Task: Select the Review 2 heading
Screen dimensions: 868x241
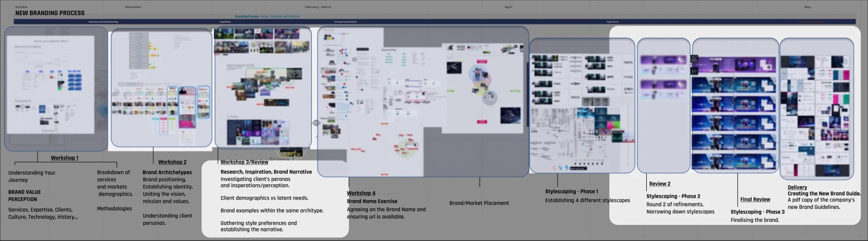Action: coord(660,184)
